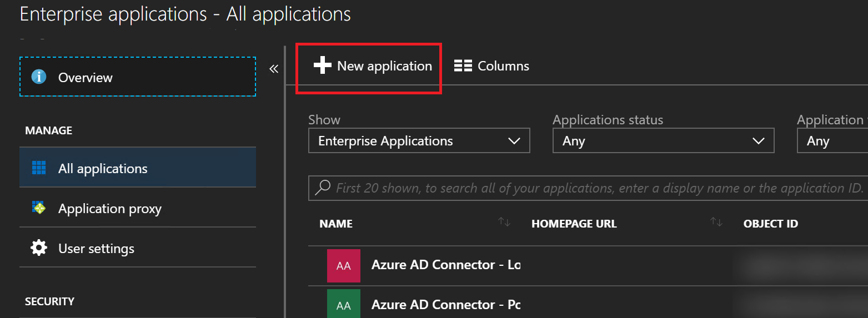Click the HOMEPAGE URL column header

coord(574,224)
